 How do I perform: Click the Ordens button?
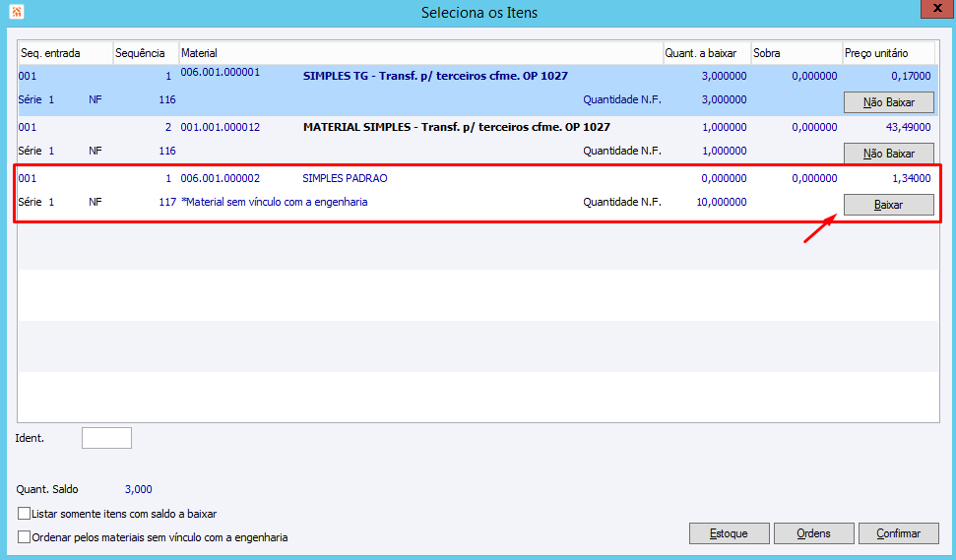pos(814,533)
